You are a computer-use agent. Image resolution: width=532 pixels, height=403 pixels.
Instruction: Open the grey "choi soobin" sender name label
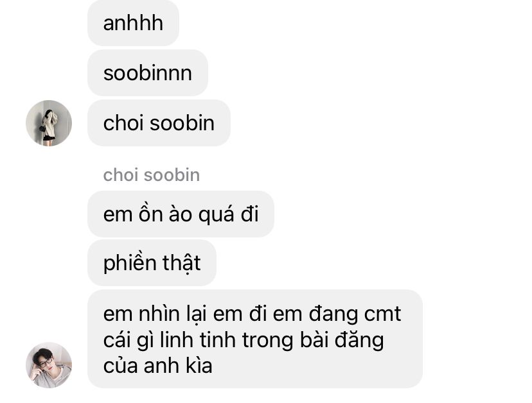click(x=152, y=175)
